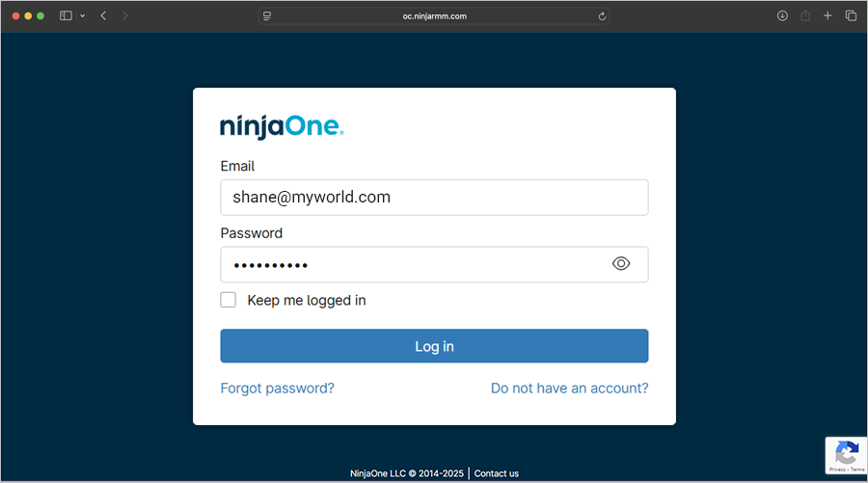Go back to the previous page
Screen dimensions: 868x483
(x=103, y=16)
